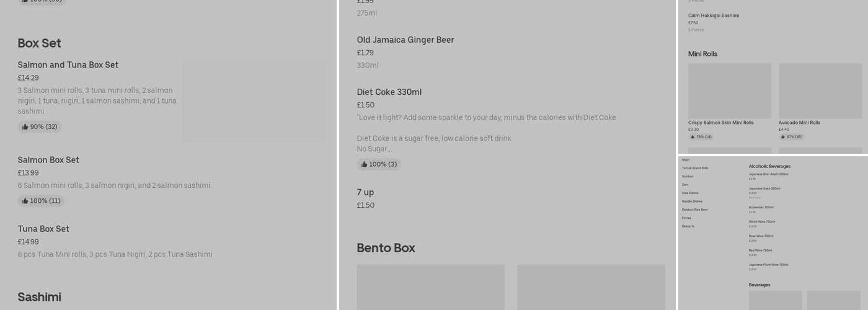
Task: Open the Salmon and Tuna Box Set image
Action: click(254, 100)
